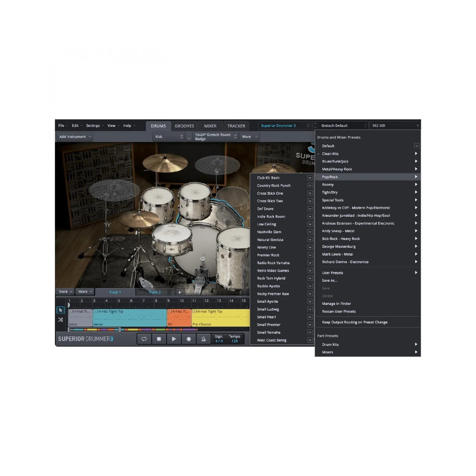Screen dimensions: 476x476
Task: Select the scissors cut tool
Action: (61, 320)
